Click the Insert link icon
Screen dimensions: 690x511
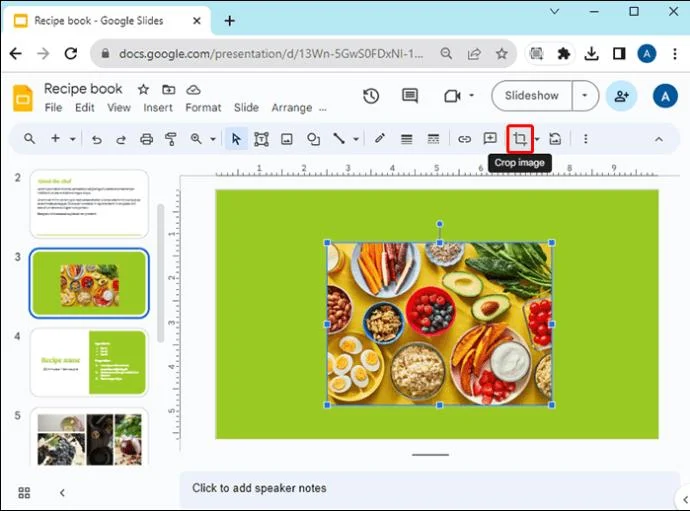tap(464, 139)
